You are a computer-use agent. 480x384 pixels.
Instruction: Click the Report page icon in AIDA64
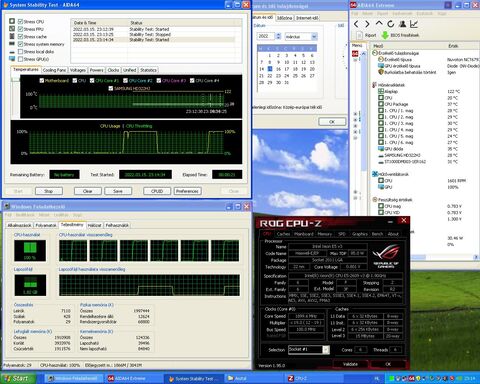359,35
